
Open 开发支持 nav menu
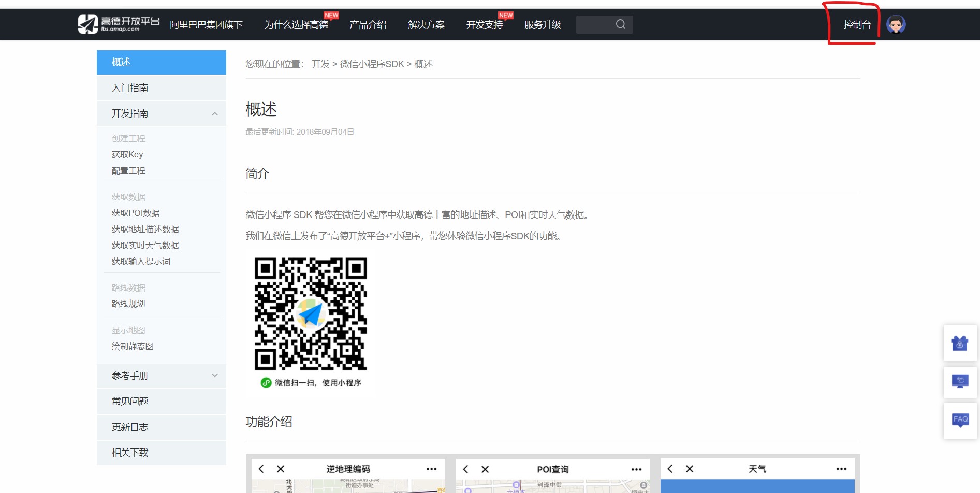[485, 24]
